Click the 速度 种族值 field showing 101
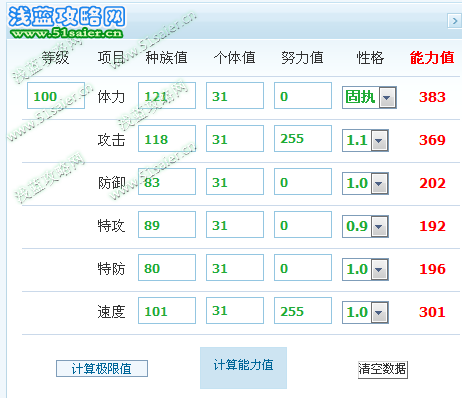The width and height of the screenshot is (462, 398). click(167, 311)
